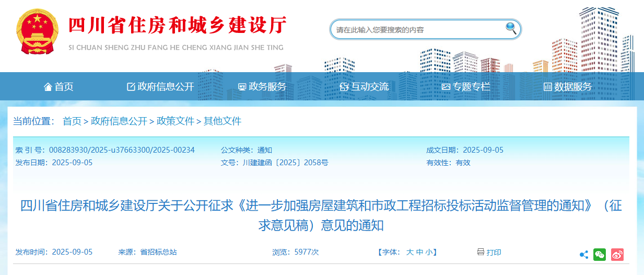Click the edit icon beside 政府信息公开
Image resolution: width=644 pixels, height=275 pixels.
[131, 87]
